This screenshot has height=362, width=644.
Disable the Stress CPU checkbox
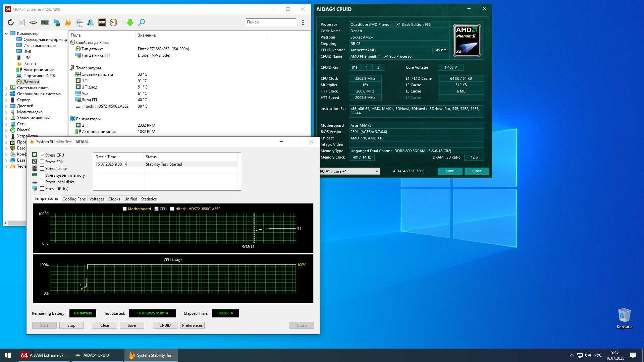(42, 155)
